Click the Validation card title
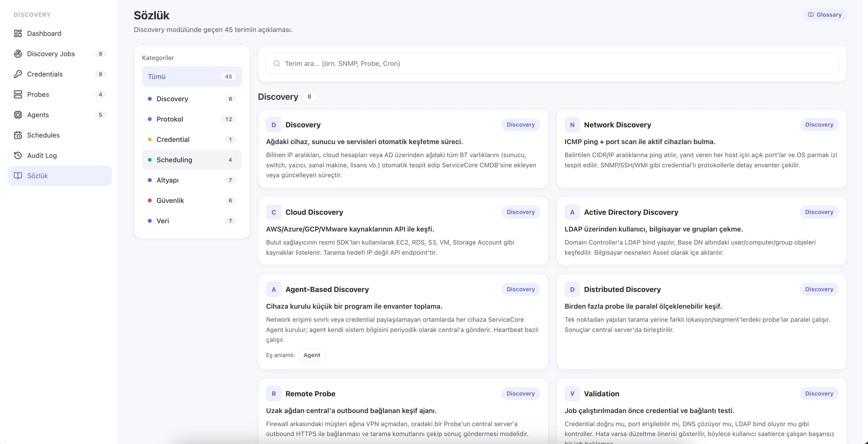This screenshot has height=444, width=868. click(601, 394)
